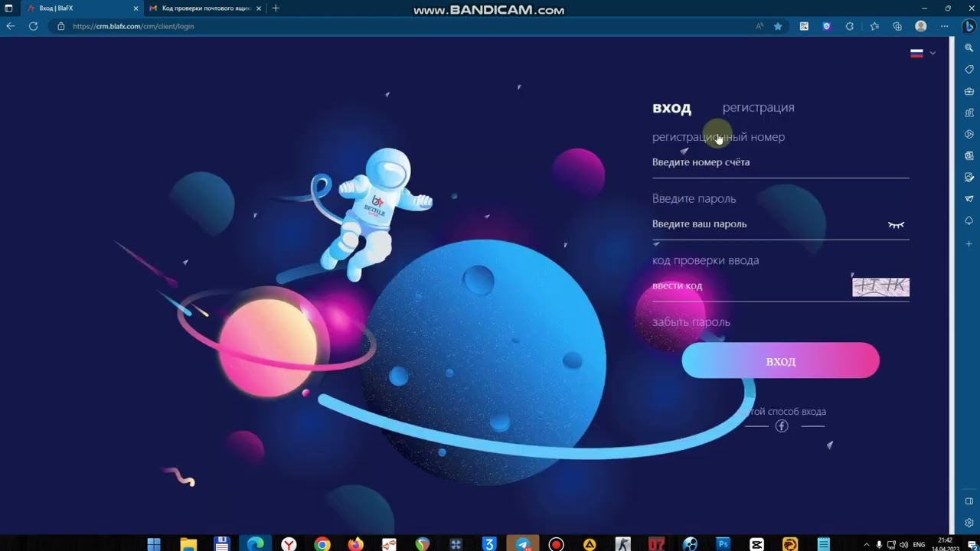Click the browser address bar URL
The height and width of the screenshot is (551, 980).
(133, 26)
